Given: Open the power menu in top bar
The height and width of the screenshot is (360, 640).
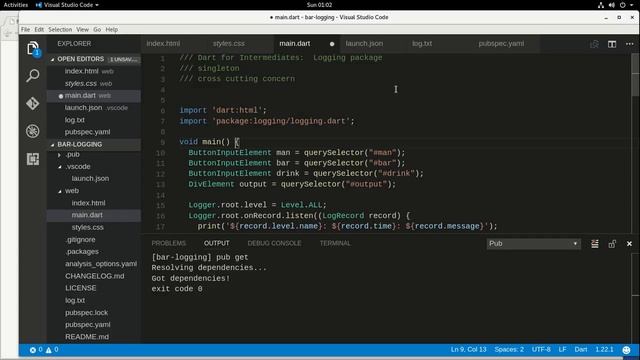Looking at the screenshot, I should pos(625,5).
